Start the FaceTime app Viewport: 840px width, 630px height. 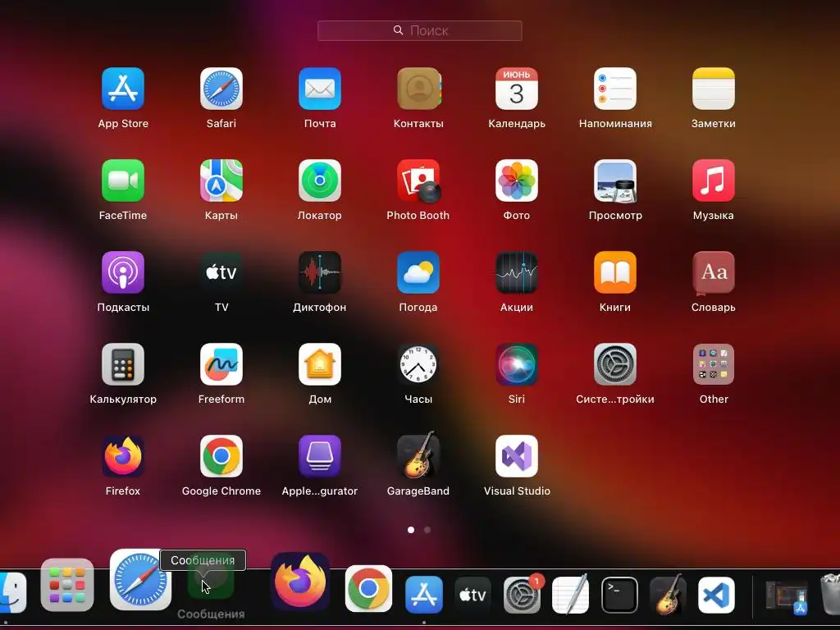(x=123, y=180)
